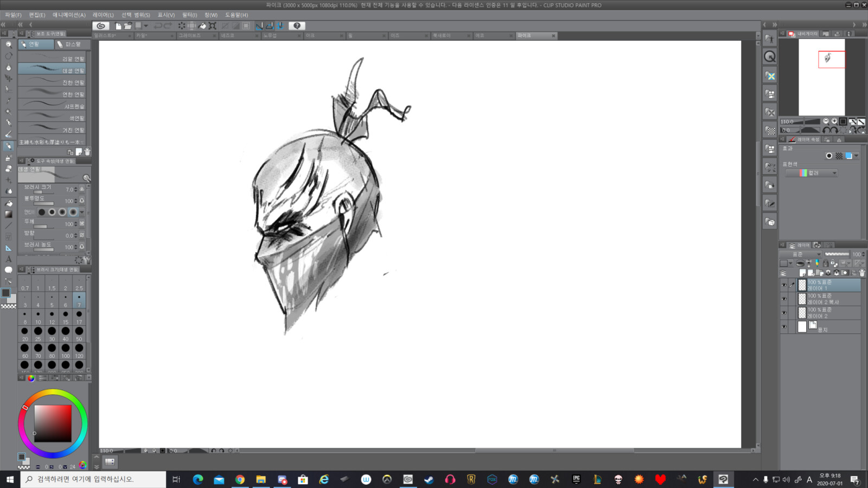The image size is (868, 488).
Task: Open the 레이어(L) menu
Action: pyautogui.click(x=103, y=15)
